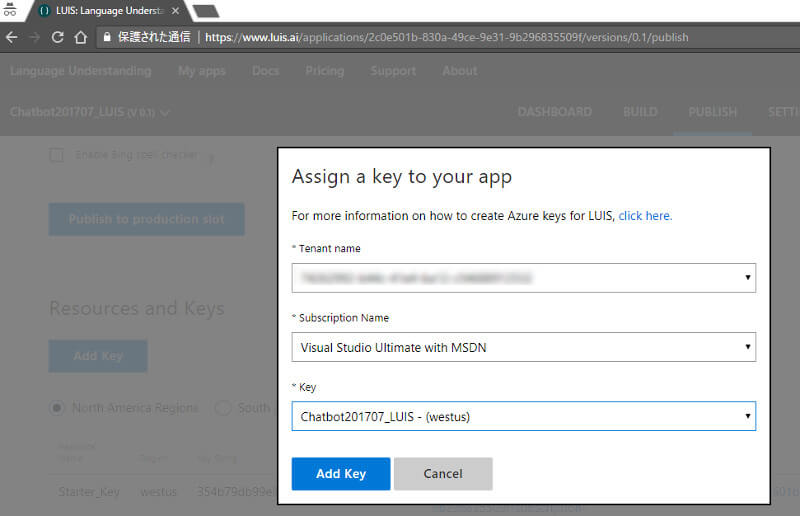
Task: Click Publish to production slot button
Action: tap(146, 219)
